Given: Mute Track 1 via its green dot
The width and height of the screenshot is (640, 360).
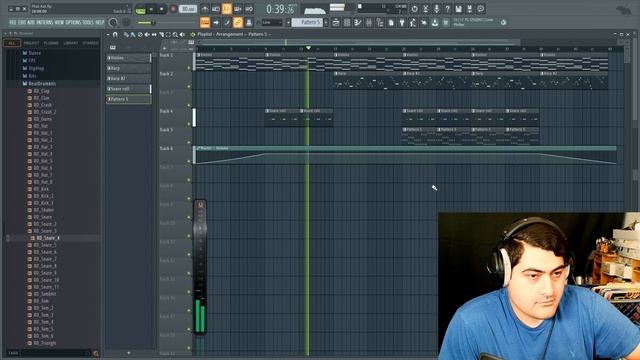Looking at the screenshot, I should 189,68.
